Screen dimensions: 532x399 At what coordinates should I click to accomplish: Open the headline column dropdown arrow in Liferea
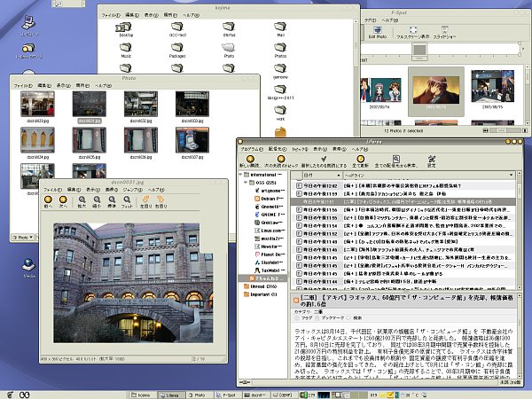click(511, 175)
